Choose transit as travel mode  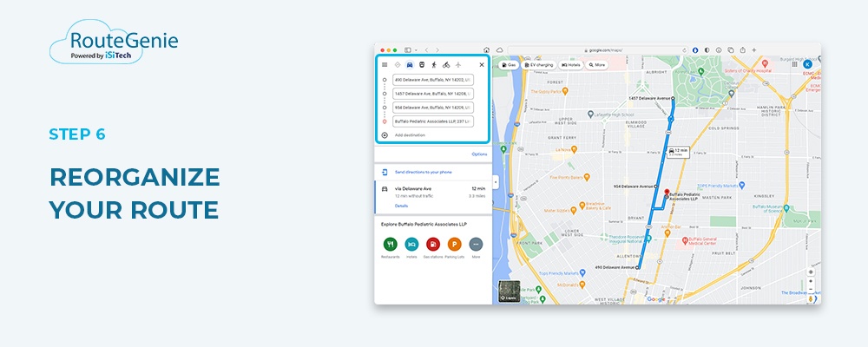coord(422,65)
